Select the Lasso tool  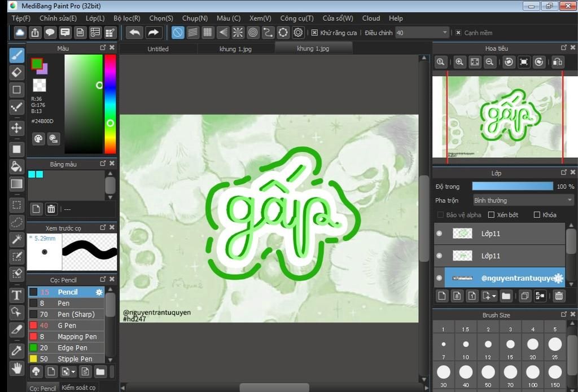click(x=16, y=222)
